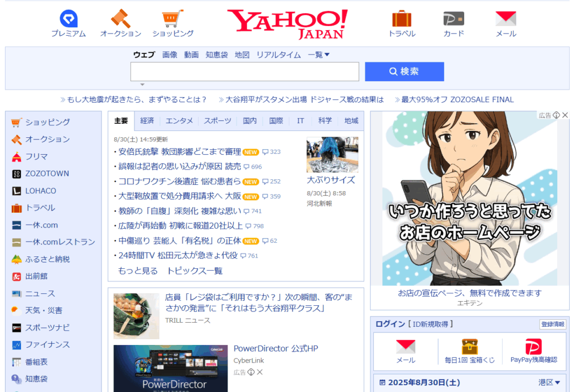This screenshot has height=392, width=581.
Task: Switch to the 経済 news tab
Action: (147, 121)
